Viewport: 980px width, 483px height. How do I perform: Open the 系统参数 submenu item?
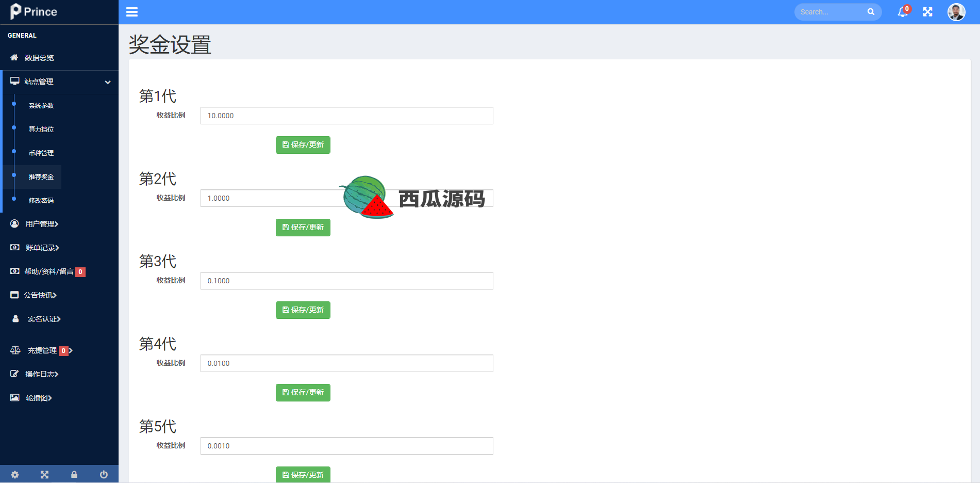41,105
